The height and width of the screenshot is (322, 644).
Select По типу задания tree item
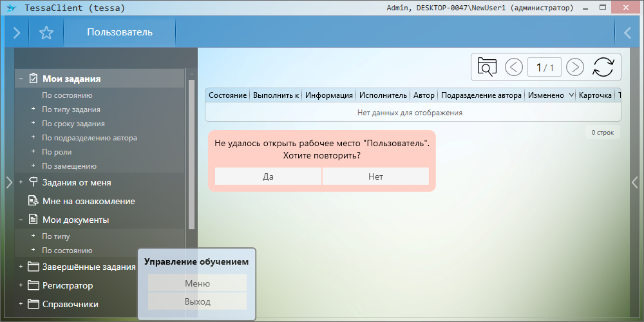(71, 109)
